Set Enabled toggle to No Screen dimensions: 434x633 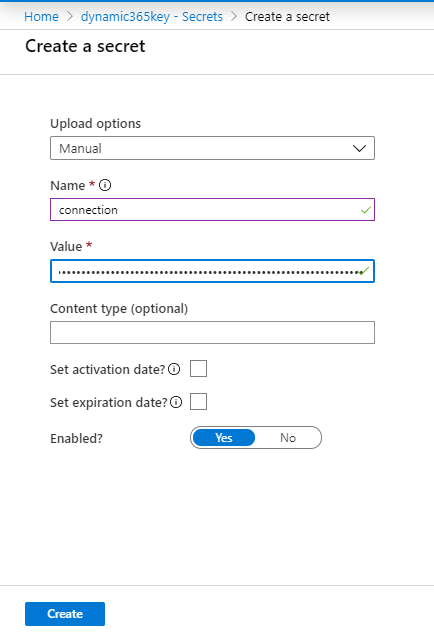(x=288, y=438)
